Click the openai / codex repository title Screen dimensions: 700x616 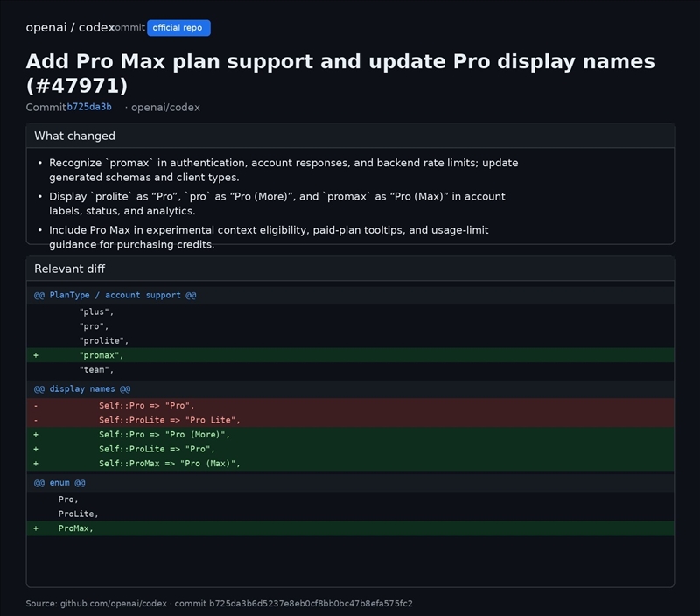[71, 27]
